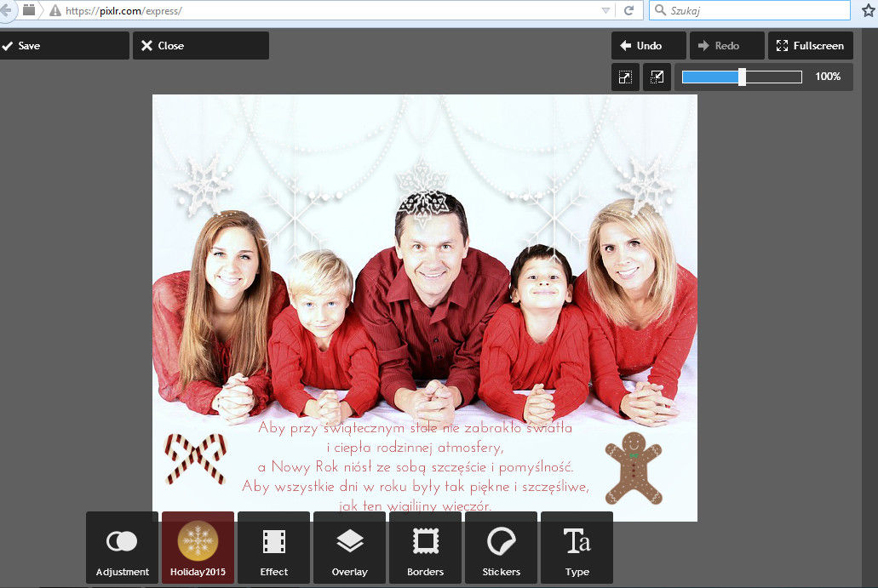Image resolution: width=878 pixels, height=588 pixels.
Task: Select the Holiday2015 snowflake category
Action: [198, 548]
